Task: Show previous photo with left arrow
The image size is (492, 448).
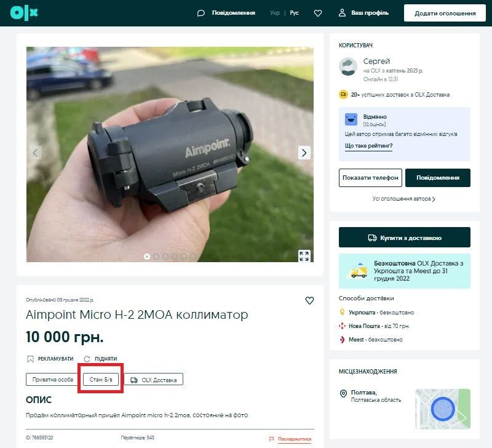Action: pyautogui.click(x=36, y=153)
